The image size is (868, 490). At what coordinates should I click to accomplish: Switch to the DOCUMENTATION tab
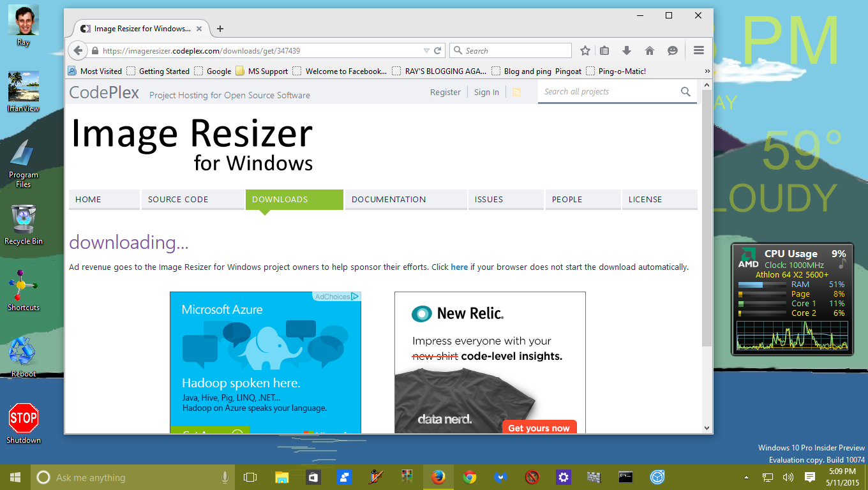(x=388, y=199)
